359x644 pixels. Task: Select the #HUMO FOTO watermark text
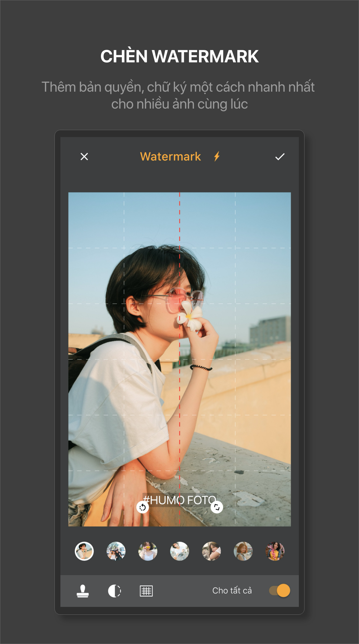pos(179,500)
